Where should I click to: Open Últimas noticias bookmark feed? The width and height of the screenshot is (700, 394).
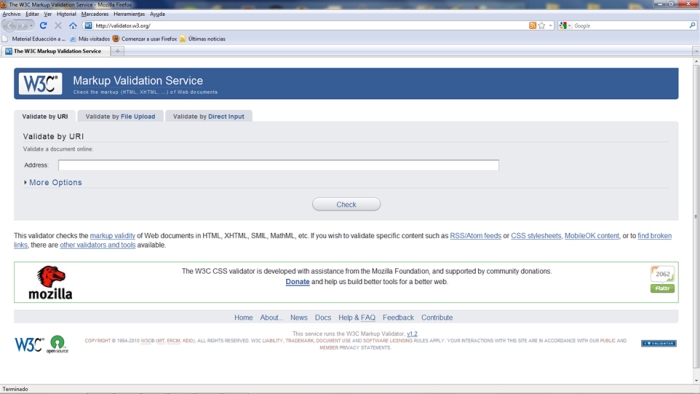pos(203,39)
